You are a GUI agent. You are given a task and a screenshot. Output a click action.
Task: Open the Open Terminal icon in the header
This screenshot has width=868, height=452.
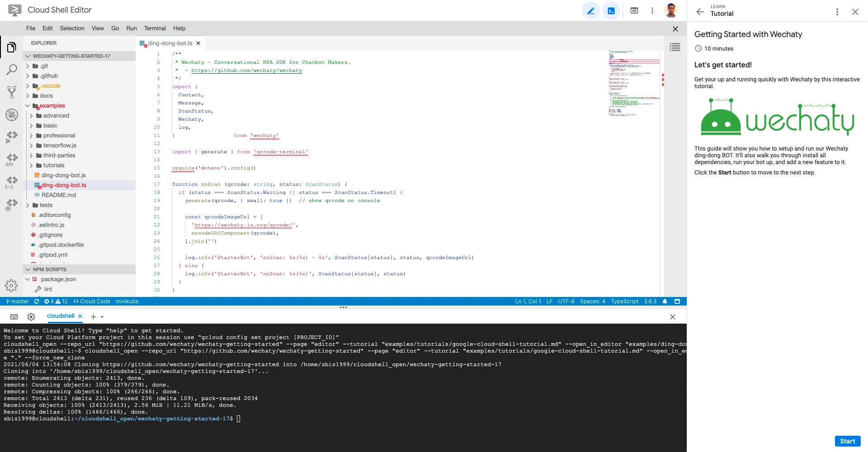click(611, 10)
